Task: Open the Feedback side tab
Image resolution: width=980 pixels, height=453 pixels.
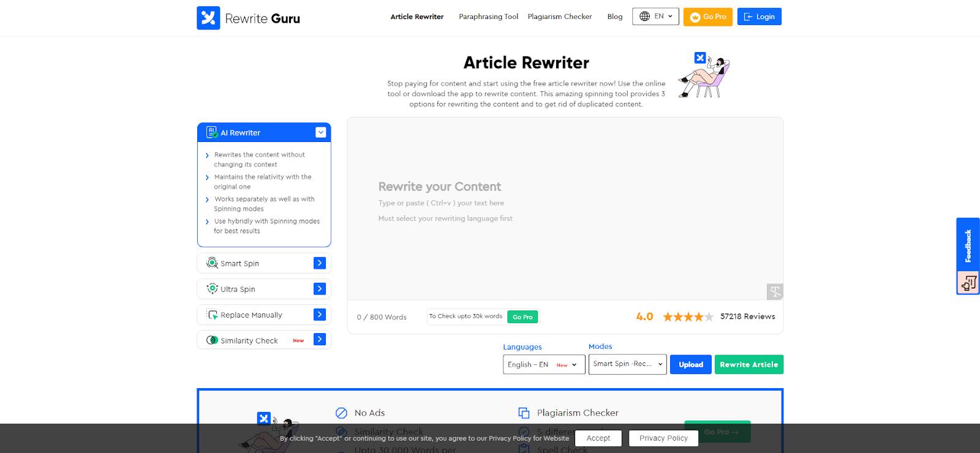Action: (x=968, y=245)
